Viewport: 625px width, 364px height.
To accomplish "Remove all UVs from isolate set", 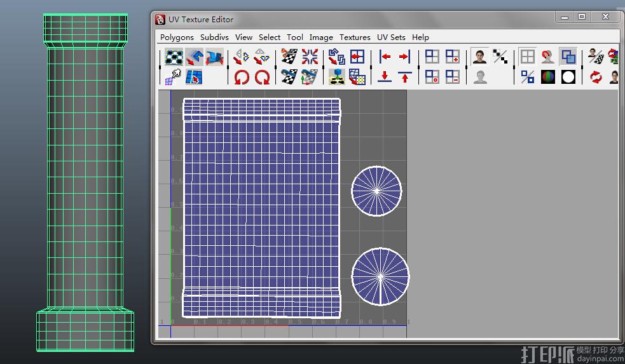I will [x=432, y=77].
